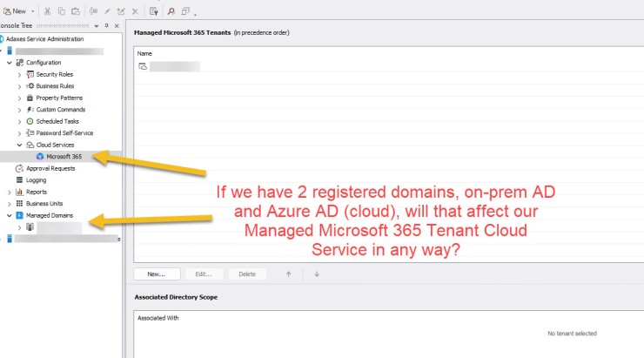Viewport: 644px width, 358px height.
Task: Select the Security Roles icon
Action: (x=30, y=74)
